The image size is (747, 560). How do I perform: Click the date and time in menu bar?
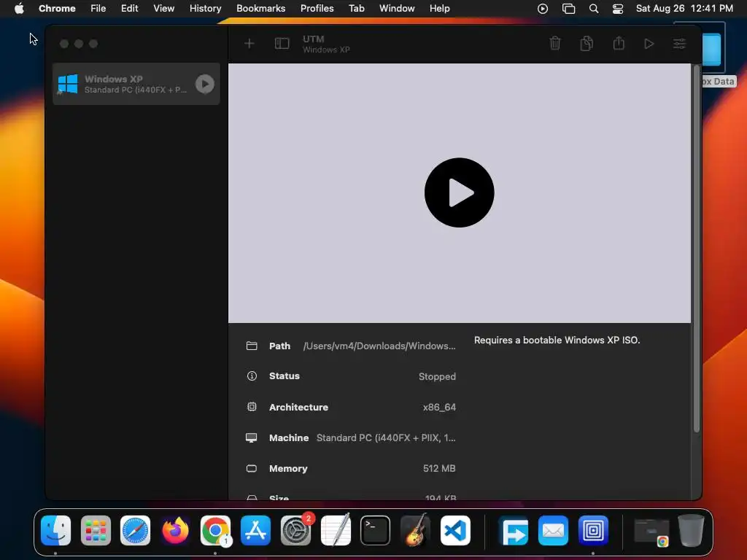[684, 9]
